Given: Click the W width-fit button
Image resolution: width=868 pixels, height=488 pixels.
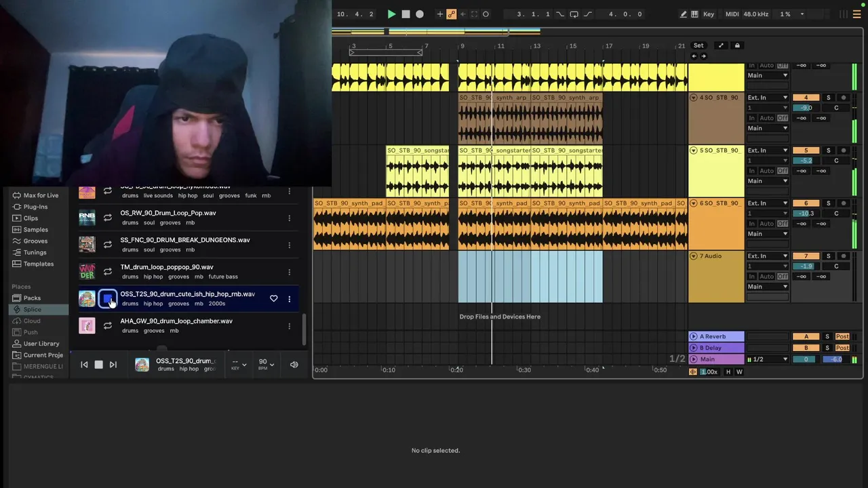Looking at the screenshot, I should (x=739, y=371).
